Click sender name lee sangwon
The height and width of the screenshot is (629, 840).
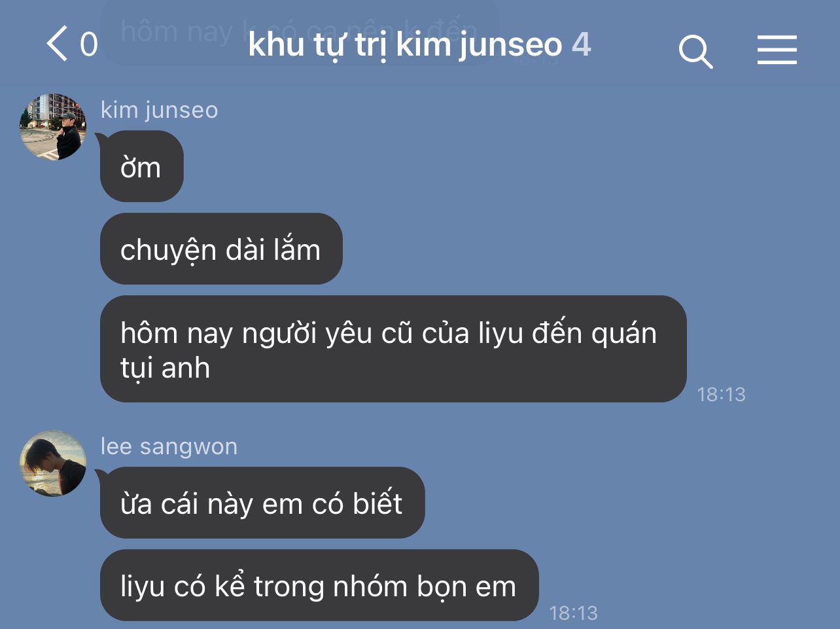tap(169, 446)
